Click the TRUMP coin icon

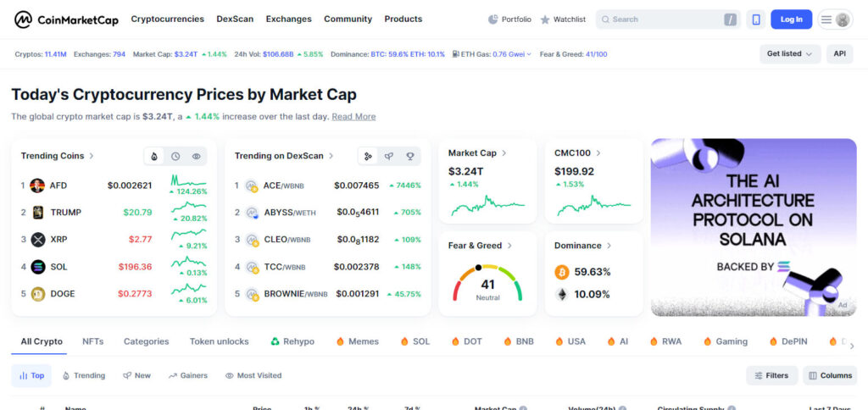[x=37, y=213]
